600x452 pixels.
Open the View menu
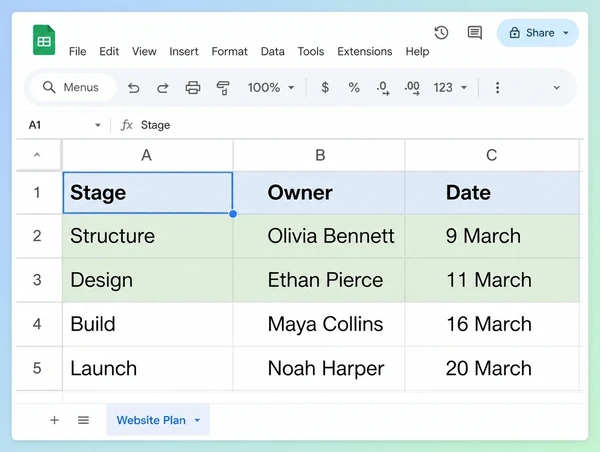point(144,51)
